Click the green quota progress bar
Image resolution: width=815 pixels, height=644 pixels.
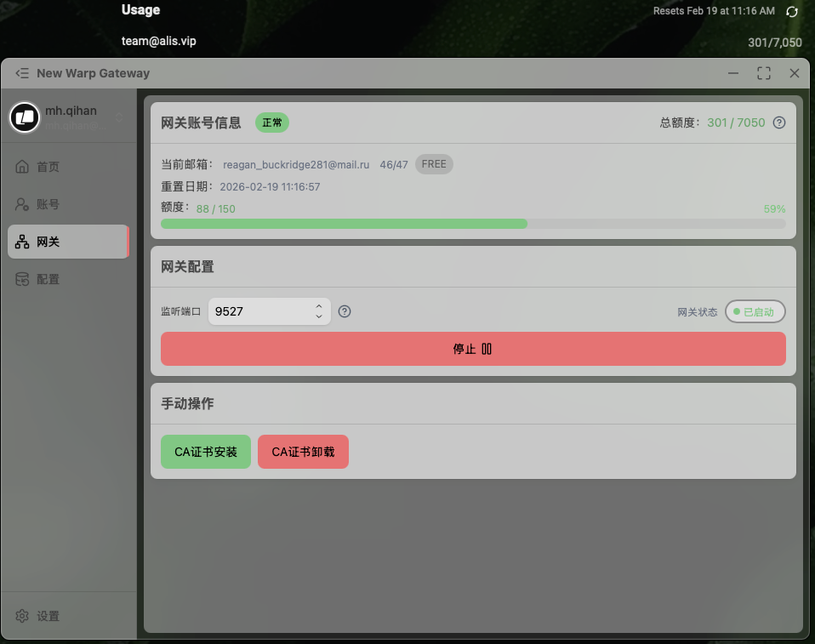(x=473, y=224)
